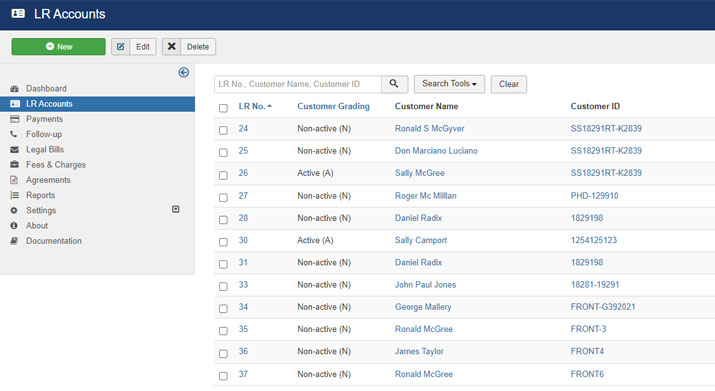Check the checkbox for LR No. 27

click(223, 198)
